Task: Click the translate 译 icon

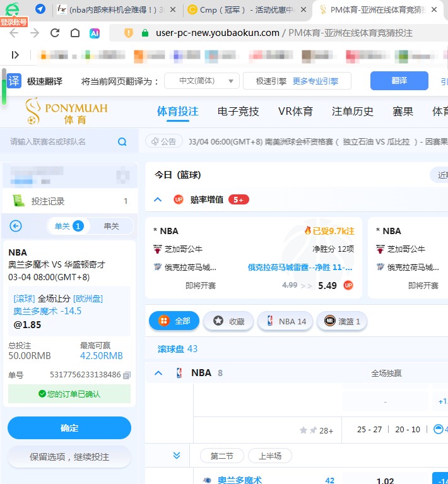Action: tap(14, 81)
